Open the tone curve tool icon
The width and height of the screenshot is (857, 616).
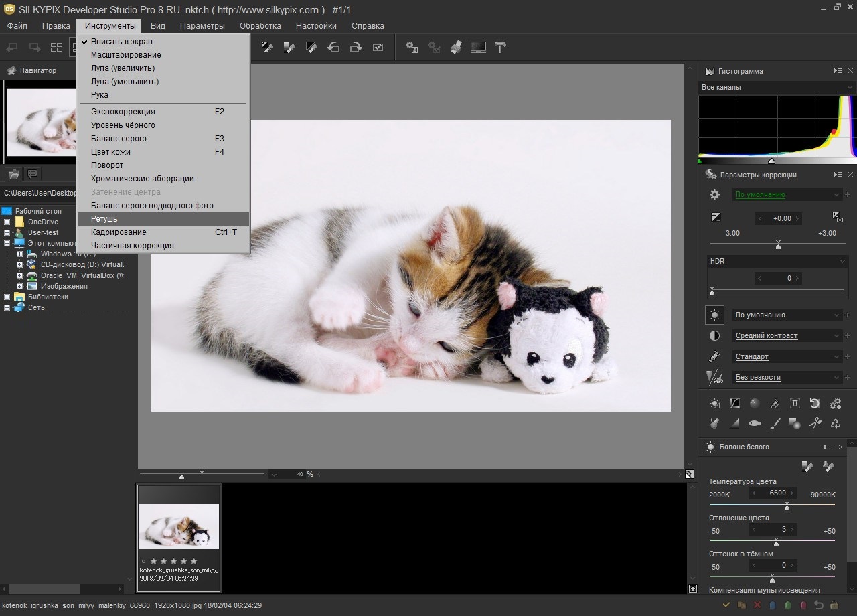click(x=734, y=403)
